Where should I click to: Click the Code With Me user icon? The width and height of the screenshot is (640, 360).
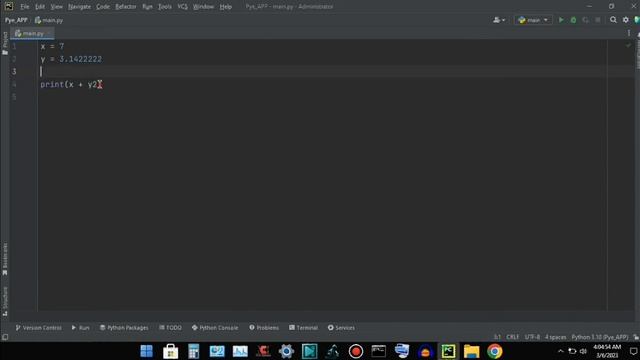click(x=499, y=20)
